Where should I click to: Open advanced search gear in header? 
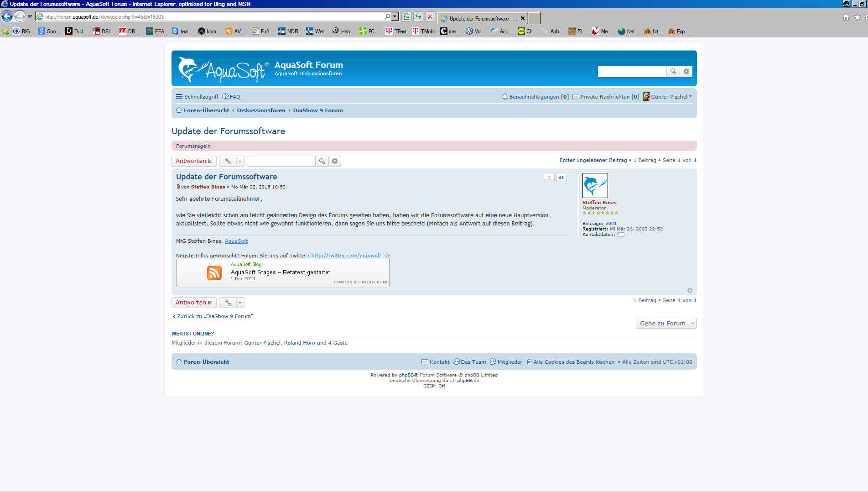click(x=686, y=72)
